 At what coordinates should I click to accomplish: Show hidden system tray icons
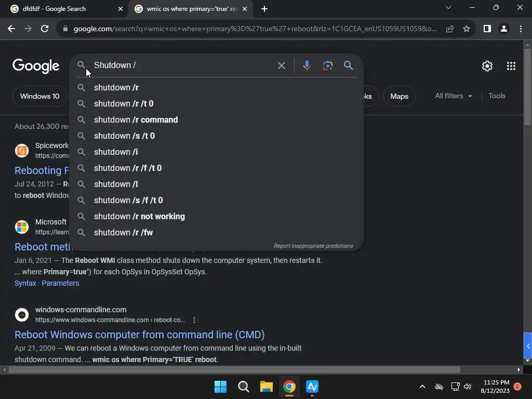click(422, 387)
